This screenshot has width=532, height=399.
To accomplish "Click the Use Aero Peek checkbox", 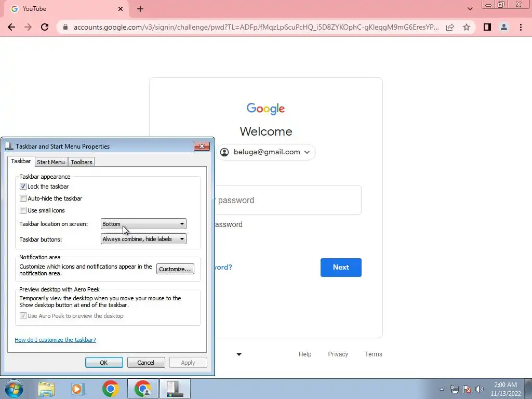I will tap(23, 316).
